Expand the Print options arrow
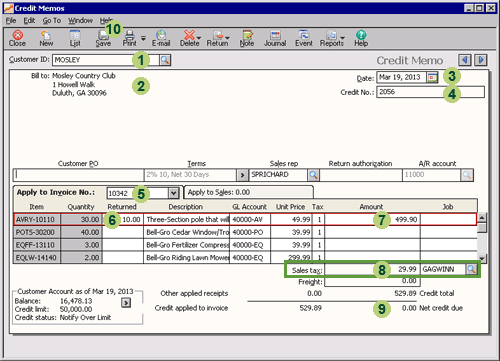500x361 pixels. point(143,38)
